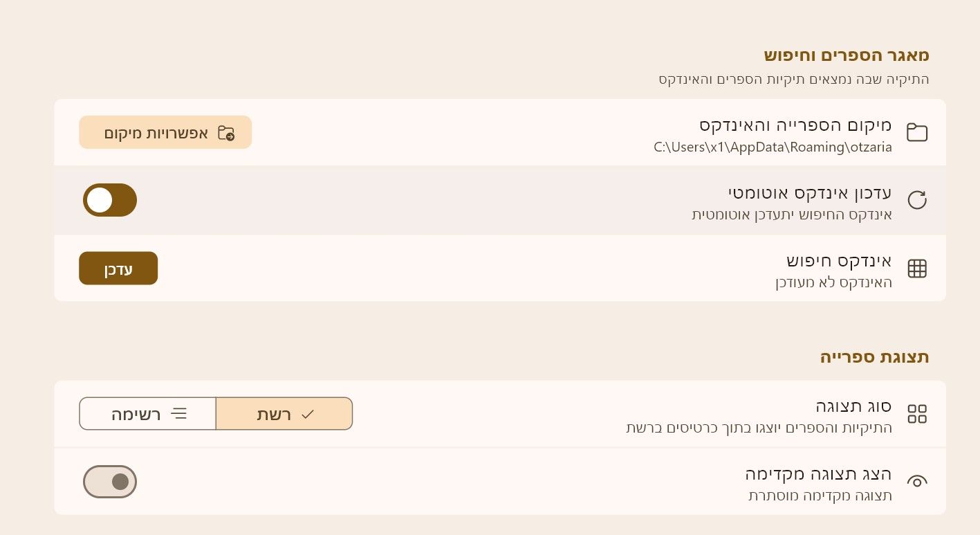Click the C:\Users\x1\AppData\Roaming\otzaria path text

773,147
